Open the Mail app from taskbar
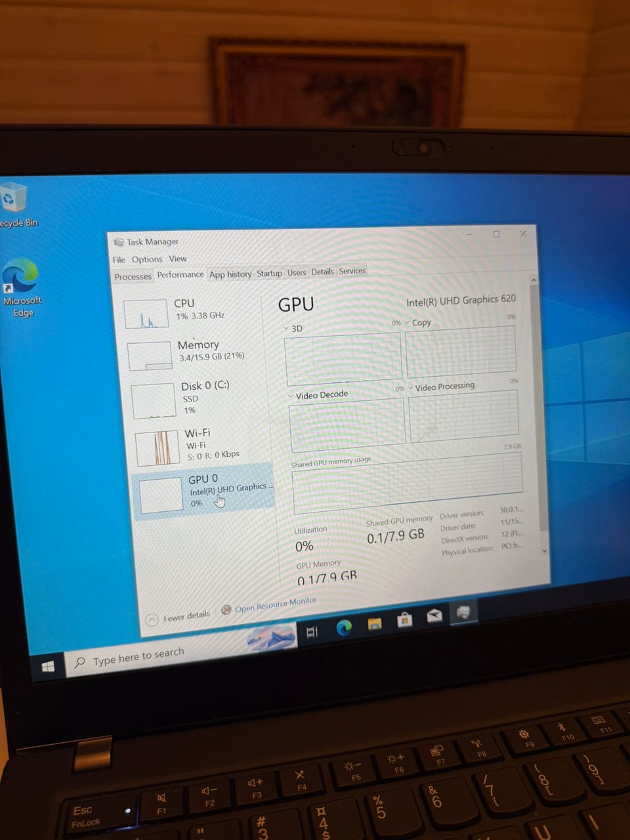The width and height of the screenshot is (630, 840). pos(434,616)
